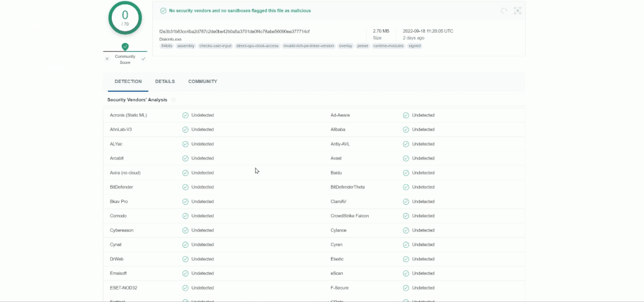Open the COMMUNITY tab
The width and height of the screenshot is (644, 302).
point(203,82)
